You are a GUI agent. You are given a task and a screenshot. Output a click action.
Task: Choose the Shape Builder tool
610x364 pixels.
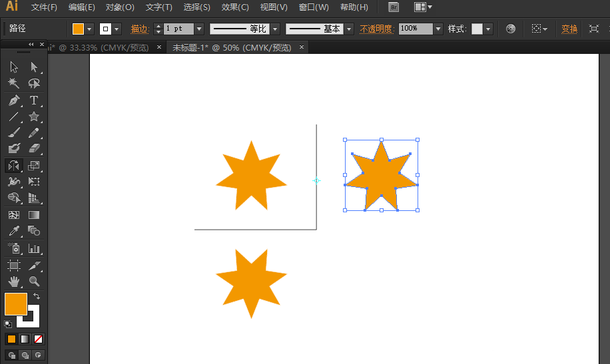(x=14, y=198)
